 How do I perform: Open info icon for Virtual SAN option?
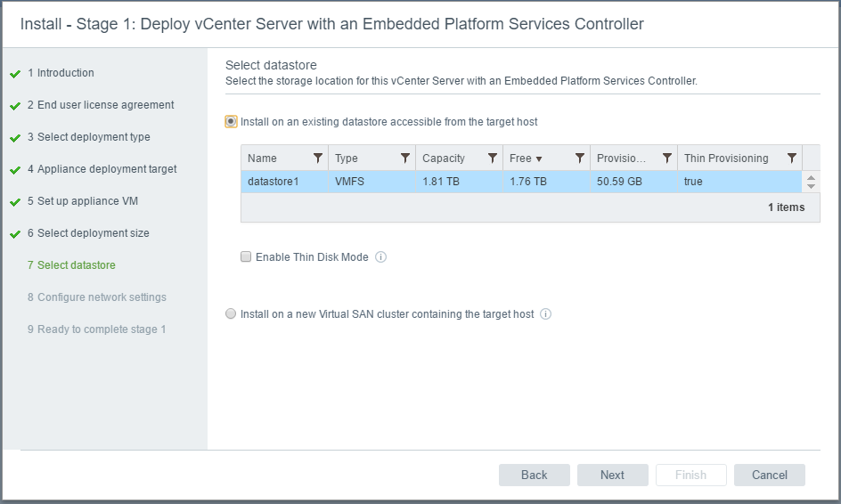click(x=545, y=313)
